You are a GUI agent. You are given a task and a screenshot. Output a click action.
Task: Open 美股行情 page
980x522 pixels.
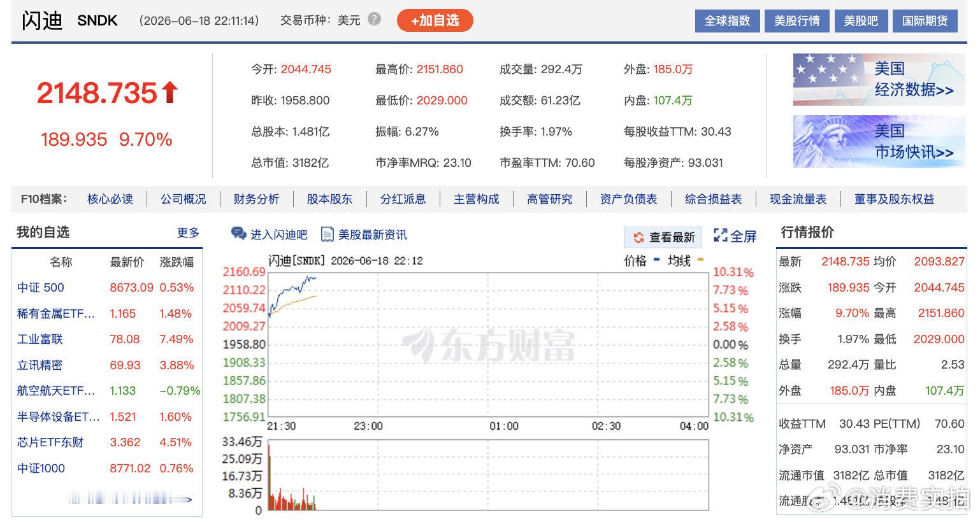click(796, 21)
